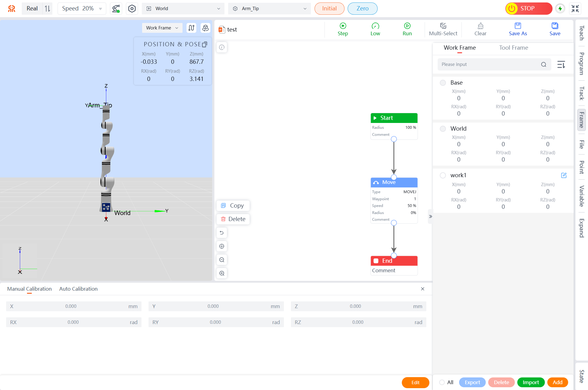Click the Low speed run icon

375,26
